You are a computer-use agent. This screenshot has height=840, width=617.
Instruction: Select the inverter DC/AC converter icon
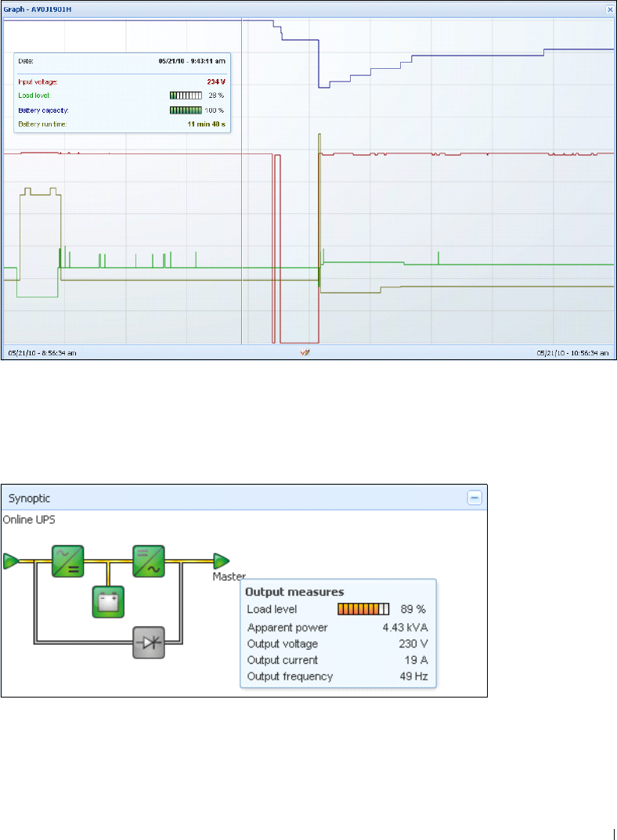point(148,561)
